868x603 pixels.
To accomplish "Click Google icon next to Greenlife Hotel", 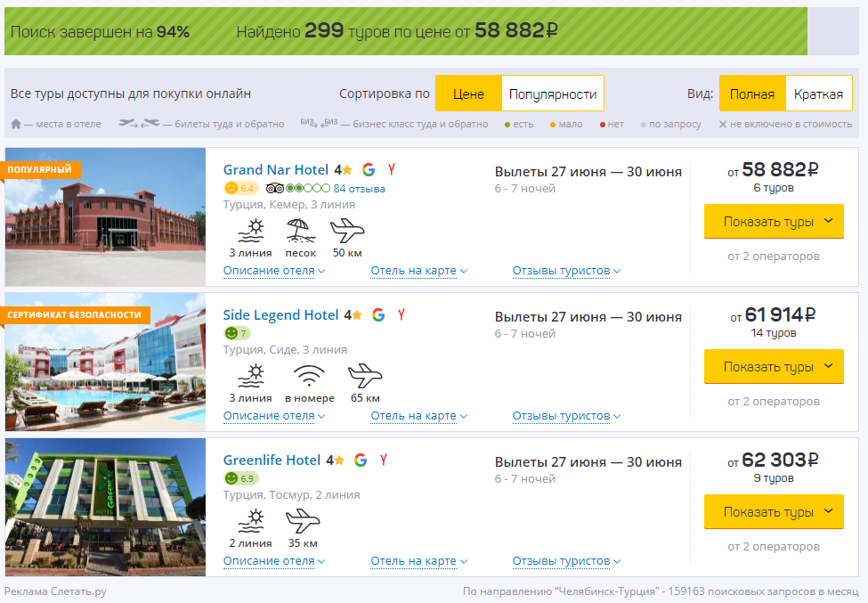I will click(361, 460).
